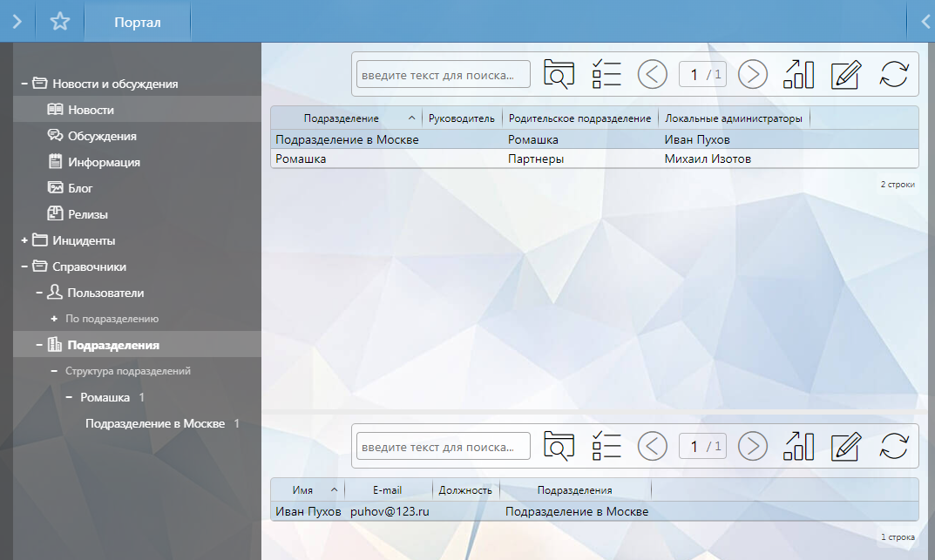Expand the Инциденты folder
This screenshot has width=935, height=560.
point(24,240)
